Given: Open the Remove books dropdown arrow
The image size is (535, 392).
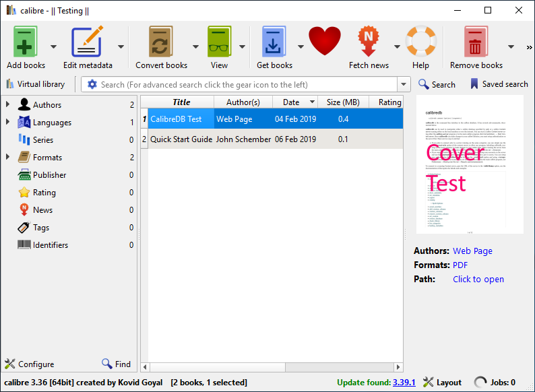Looking at the screenshot, I should click(x=511, y=46).
